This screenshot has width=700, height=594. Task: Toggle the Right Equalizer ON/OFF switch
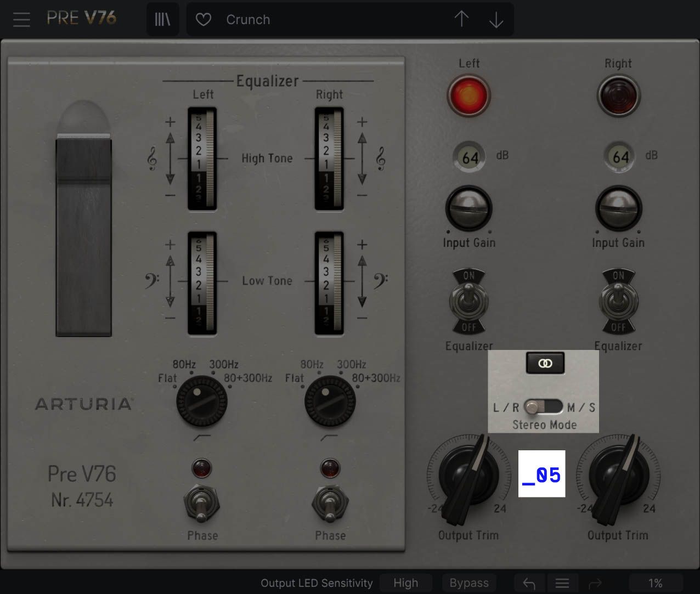coord(618,301)
